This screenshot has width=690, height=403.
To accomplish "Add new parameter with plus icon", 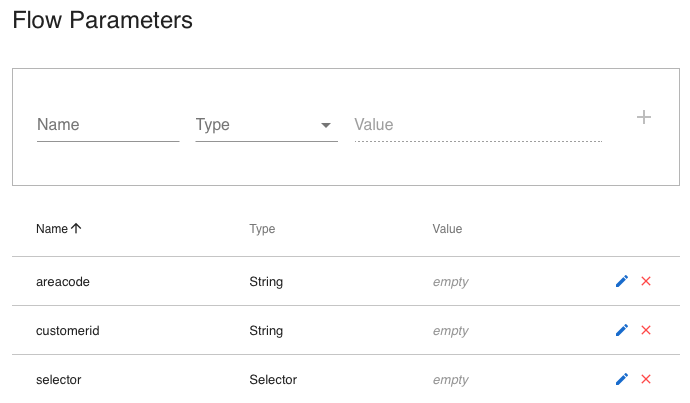I will [644, 118].
